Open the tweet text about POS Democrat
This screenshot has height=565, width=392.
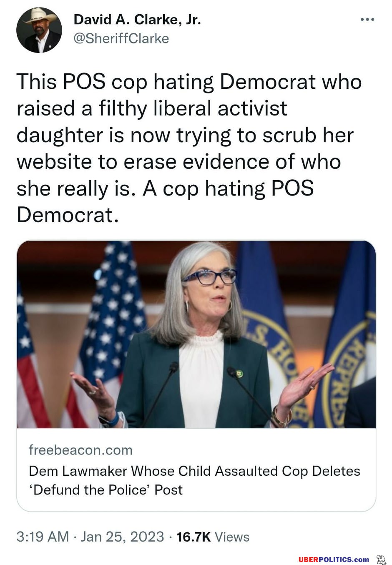point(189,148)
